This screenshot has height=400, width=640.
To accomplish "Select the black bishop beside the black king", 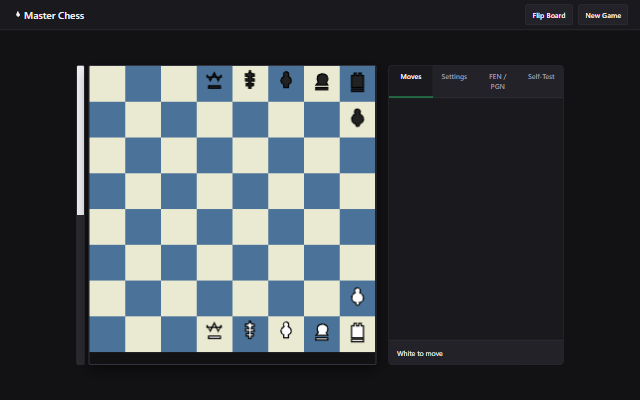I will (286, 80).
